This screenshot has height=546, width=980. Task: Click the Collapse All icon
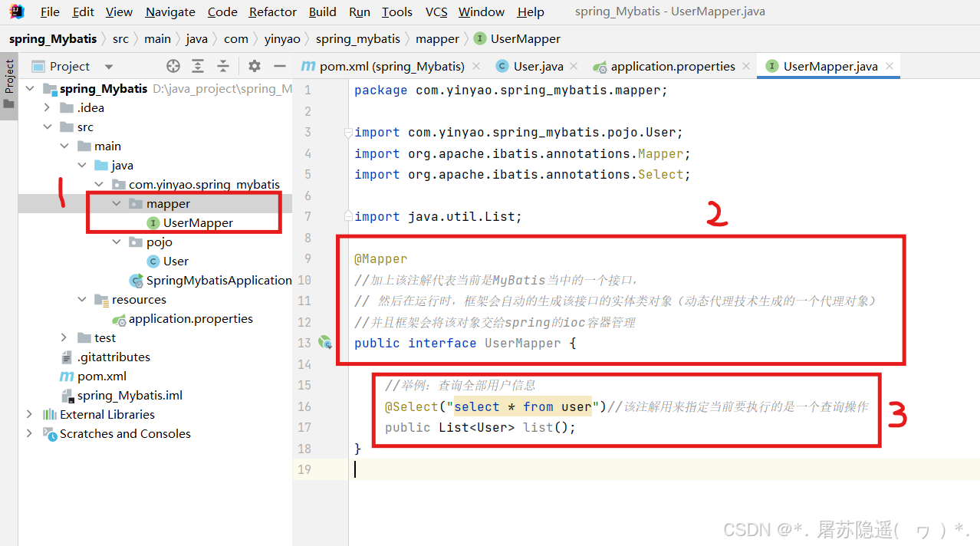222,67
